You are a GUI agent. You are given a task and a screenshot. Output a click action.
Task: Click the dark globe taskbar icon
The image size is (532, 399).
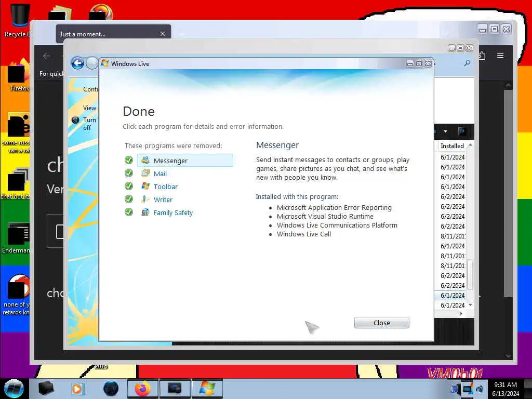[x=111, y=389]
